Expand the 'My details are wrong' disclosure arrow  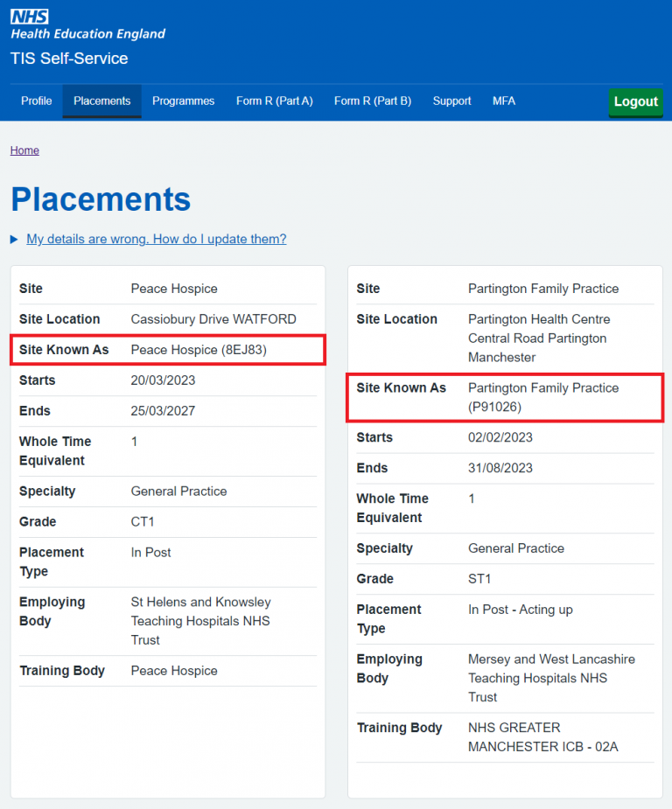coord(13,239)
